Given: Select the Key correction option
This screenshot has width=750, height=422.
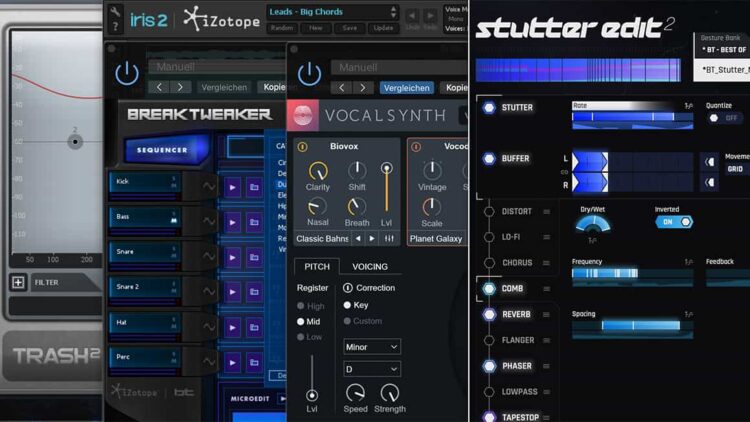Looking at the screenshot, I should [x=356, y=305].
